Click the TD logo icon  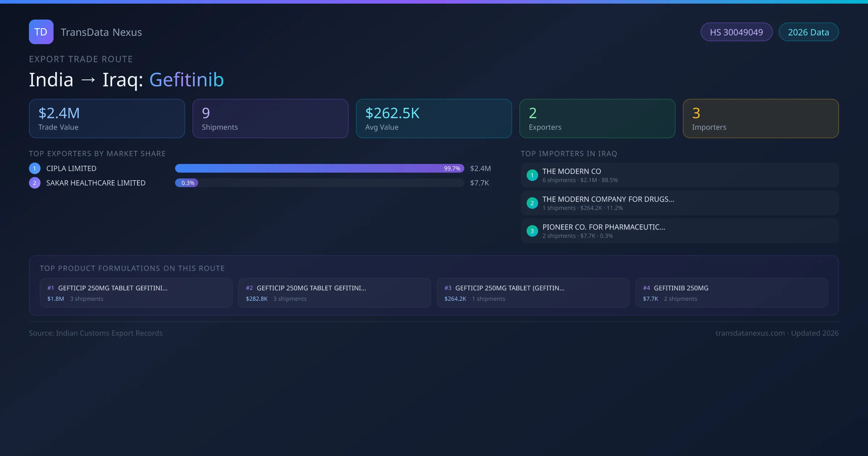(41, 32)
